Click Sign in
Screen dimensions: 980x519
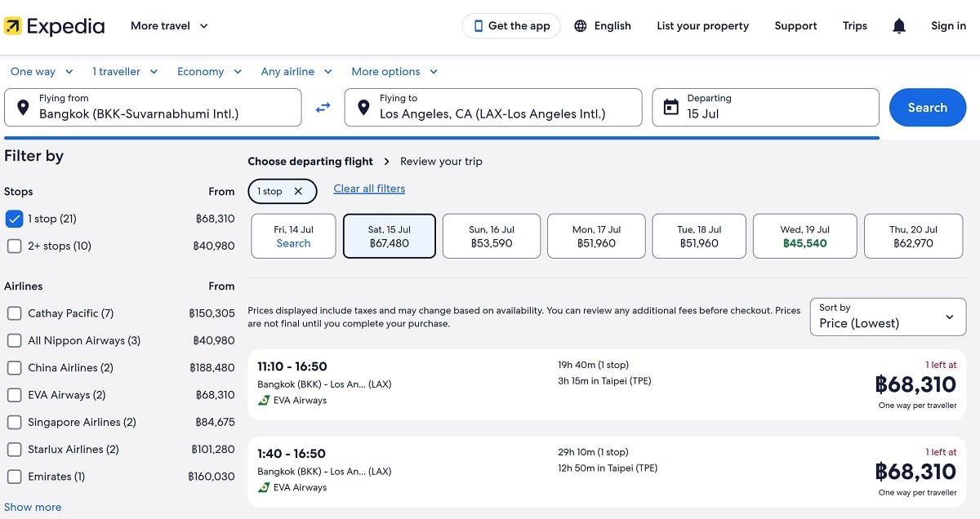click(948, 26)
